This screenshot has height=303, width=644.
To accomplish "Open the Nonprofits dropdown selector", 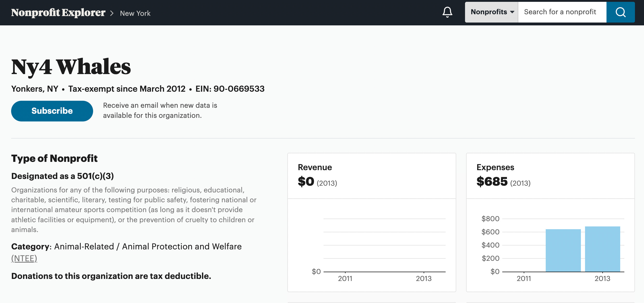I will pos(492,12).
